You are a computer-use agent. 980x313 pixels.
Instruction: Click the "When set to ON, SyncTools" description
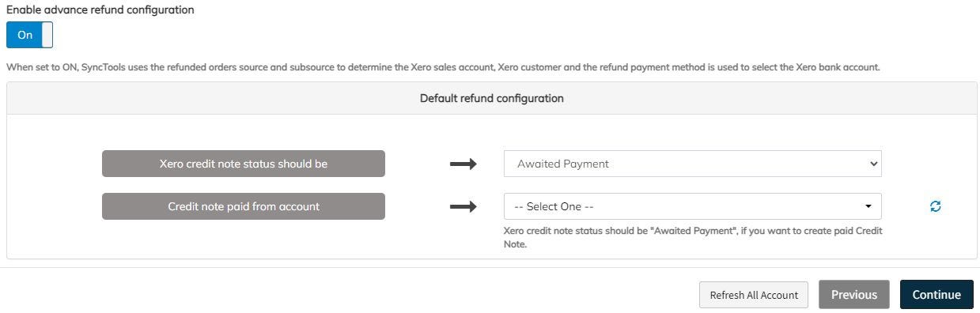[443, 67]
